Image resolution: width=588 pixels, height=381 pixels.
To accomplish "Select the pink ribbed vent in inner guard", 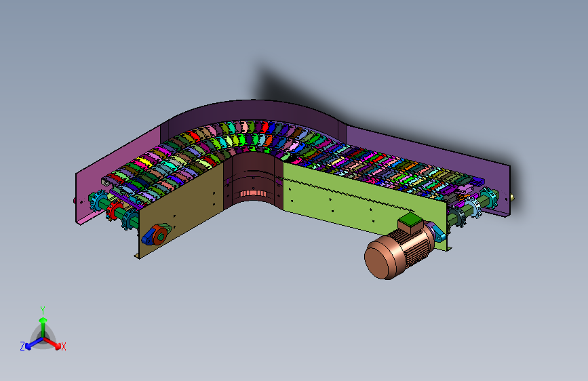I will pyautogui.click(x=253, y=193).
